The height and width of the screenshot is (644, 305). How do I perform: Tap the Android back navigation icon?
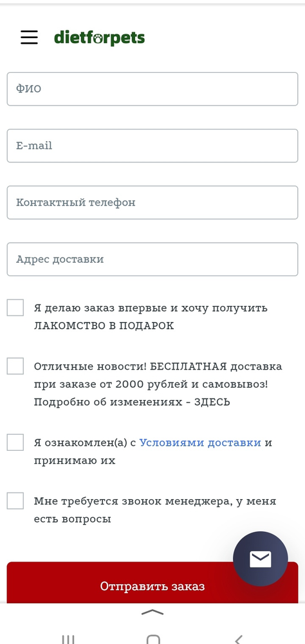[x=239, y=639]
